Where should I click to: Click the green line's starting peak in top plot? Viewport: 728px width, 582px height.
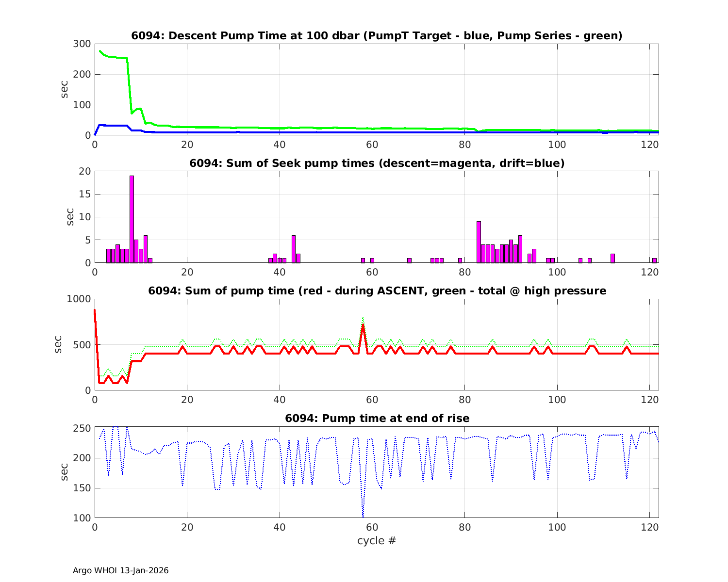click(x=99, y=51)
